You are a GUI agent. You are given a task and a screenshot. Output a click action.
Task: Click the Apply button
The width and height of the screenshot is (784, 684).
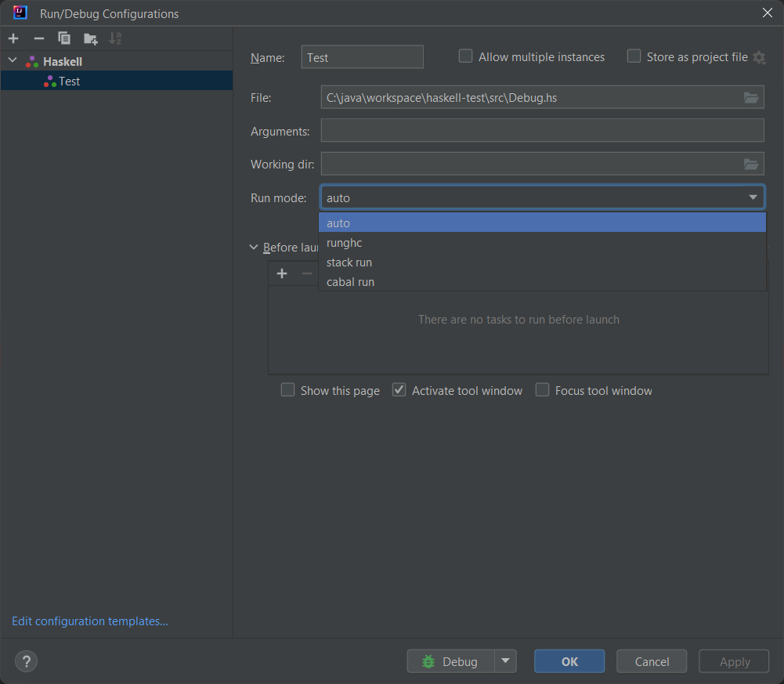pos(734,661)
